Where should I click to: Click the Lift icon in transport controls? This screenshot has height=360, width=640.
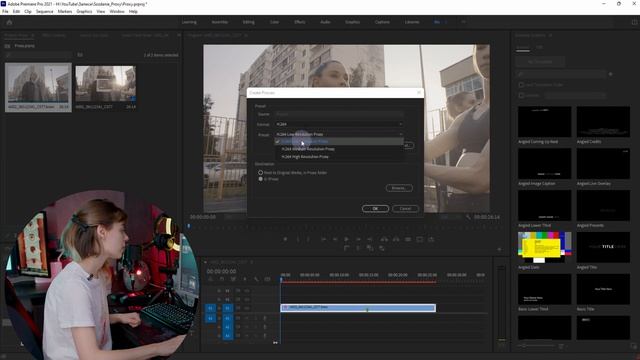pyautogui.click(x=384, y=239)
